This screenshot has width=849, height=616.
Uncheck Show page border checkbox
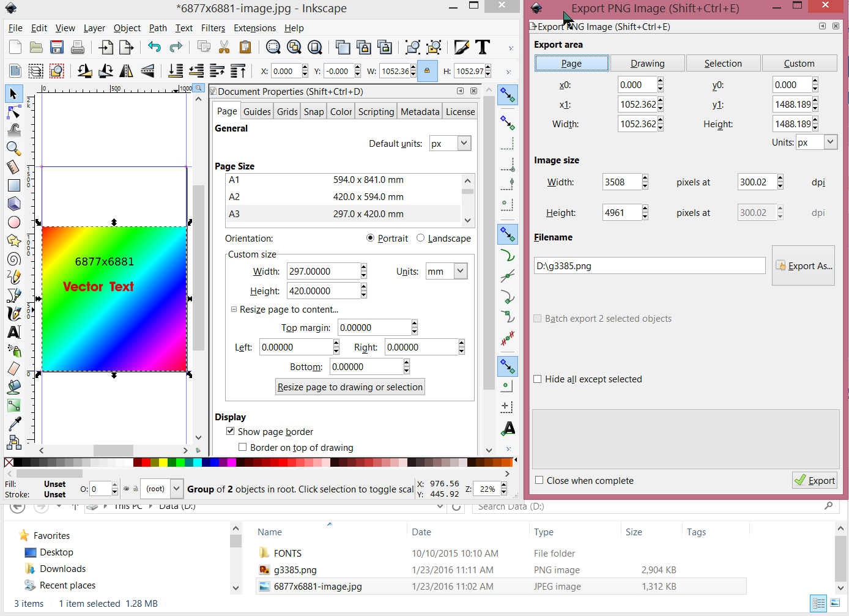point(231,431)
